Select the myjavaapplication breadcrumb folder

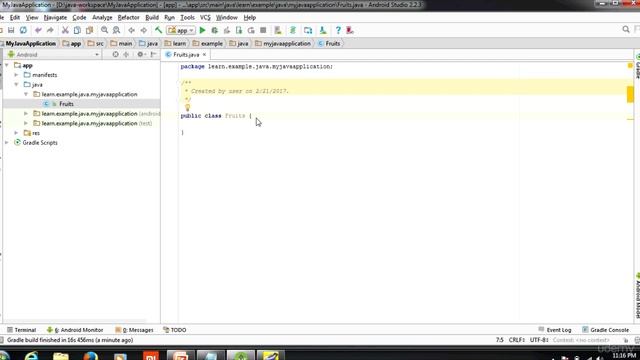tap(283, 43)
